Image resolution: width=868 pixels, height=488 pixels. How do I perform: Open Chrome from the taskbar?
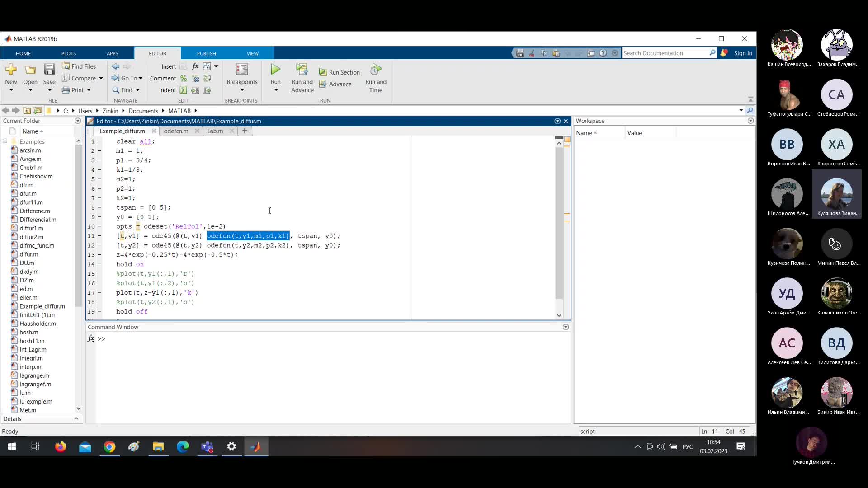pyautogui.click(x=109, y=446)
